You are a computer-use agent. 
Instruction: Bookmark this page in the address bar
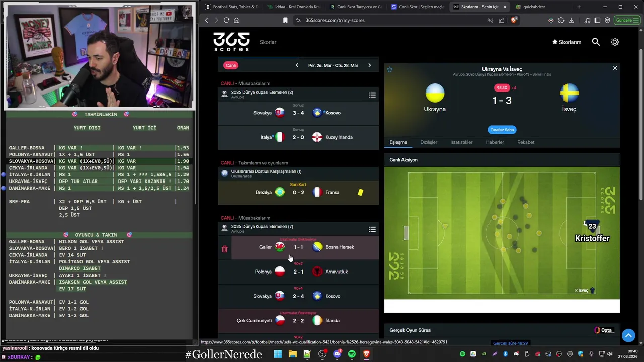pyautogui.click(x=285, y=20)
